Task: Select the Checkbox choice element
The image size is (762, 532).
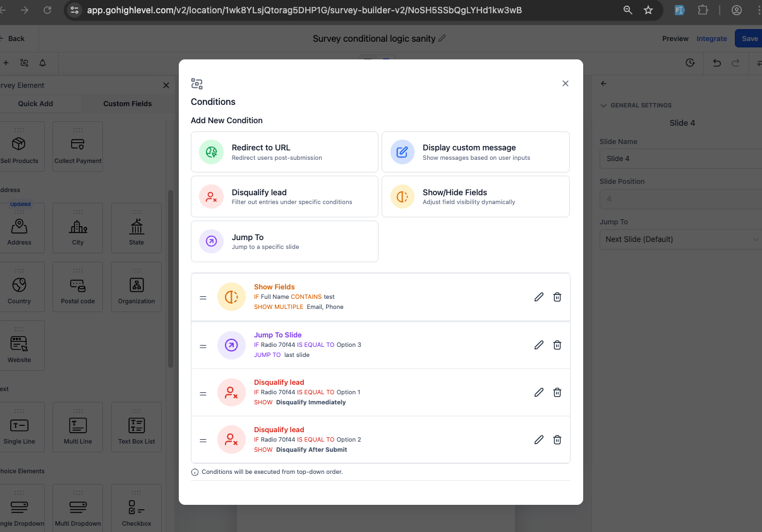Action: 136,507
